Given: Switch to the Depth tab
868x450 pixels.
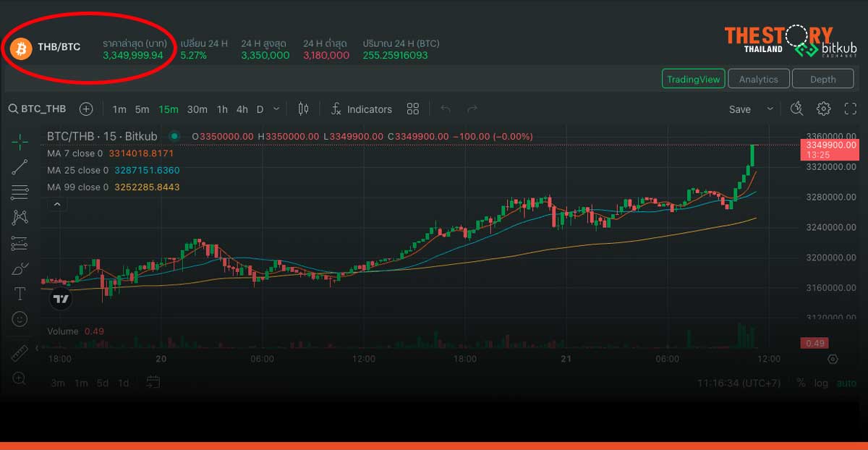Looking at the screenshot, I should click(x=822, y=78).
